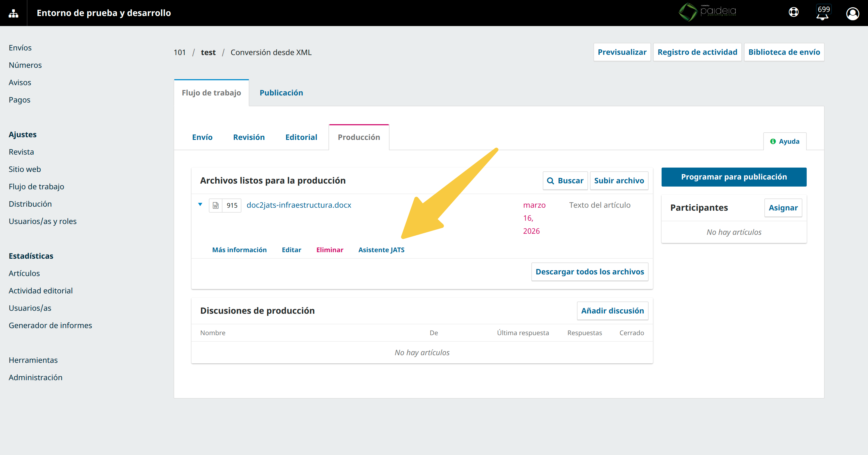Open Generador de informes
The image size is (868, 455).
[50, 325]
